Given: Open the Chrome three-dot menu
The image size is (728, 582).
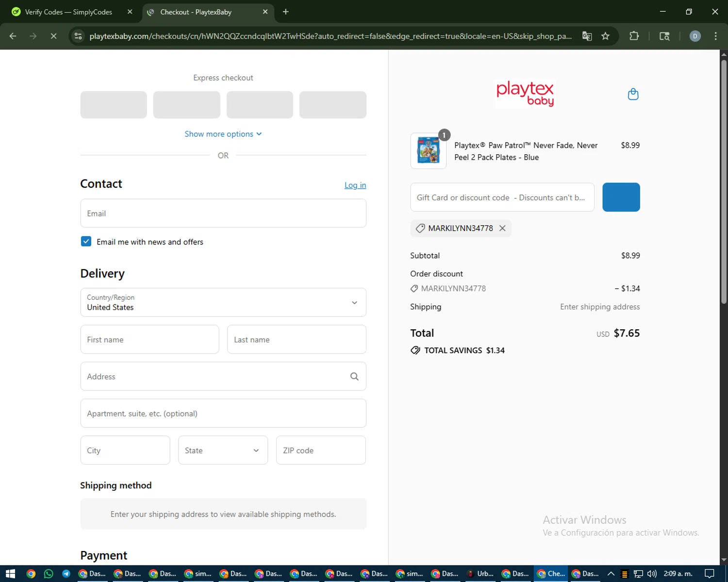Looking at the screenshot, I should point(715,36).
